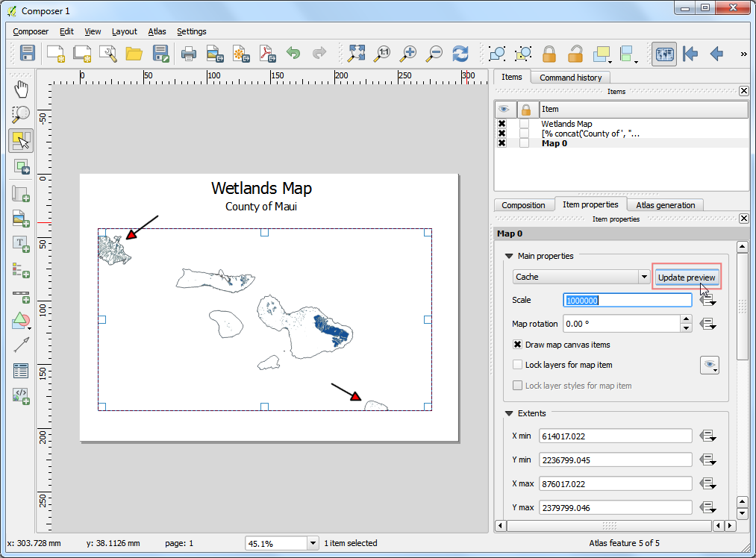Click the Export as PDF icon

pos(267,54)
